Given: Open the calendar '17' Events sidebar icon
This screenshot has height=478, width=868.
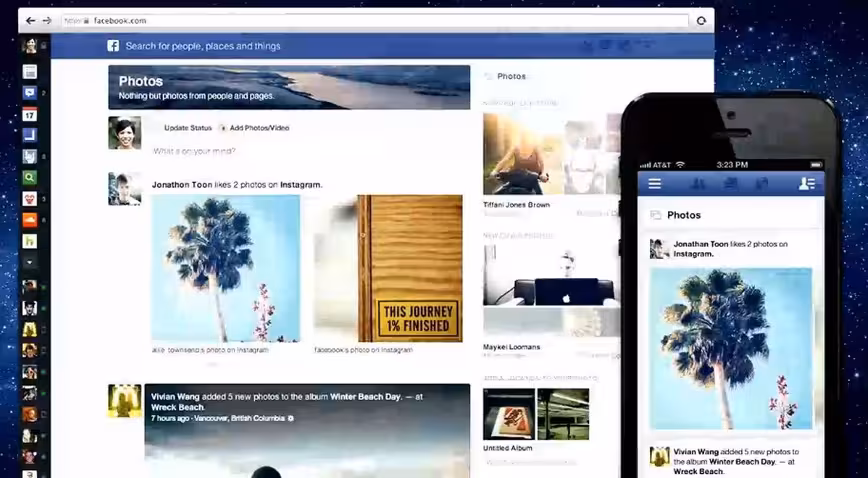Looking at the screenshot, I should (x=29, y=114).
